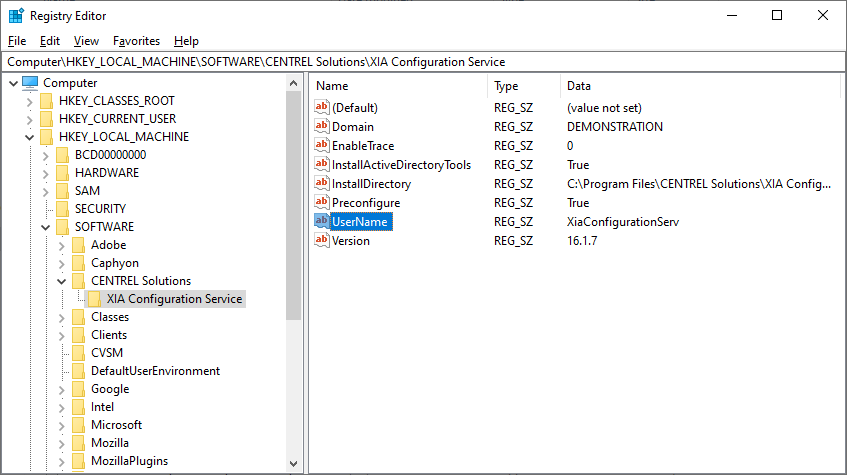Select the Version value's ab icon
The image size is (847, 475).
[321, 240]
